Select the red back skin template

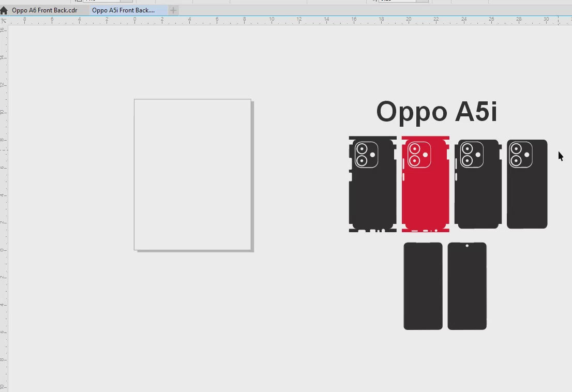pyautogui.click(x=425, y=197)
